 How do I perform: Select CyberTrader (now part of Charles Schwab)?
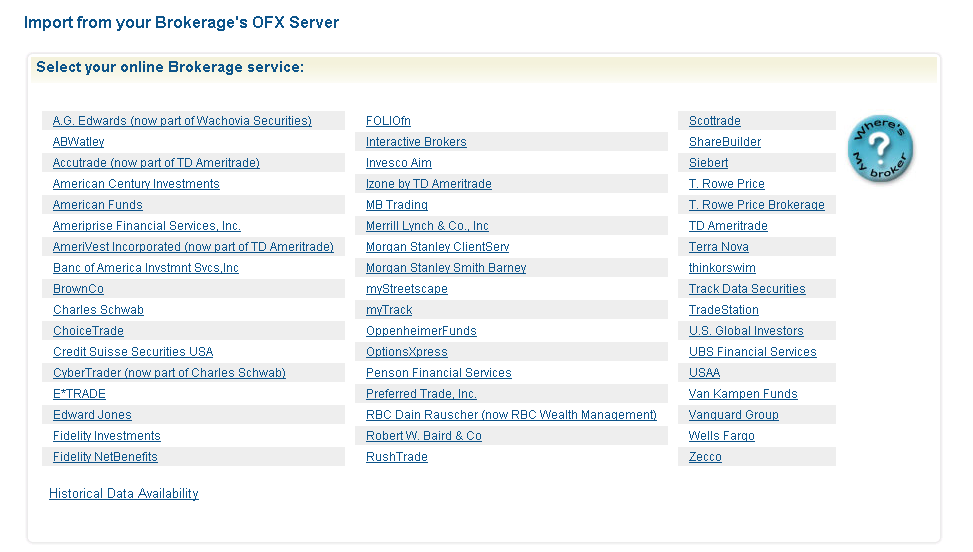[x=169, y=373]
